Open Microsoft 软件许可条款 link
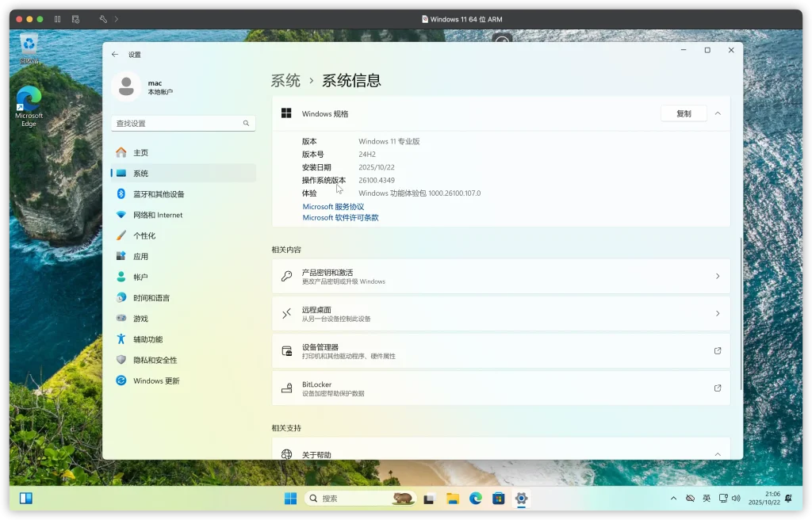 tap(340, 217)
